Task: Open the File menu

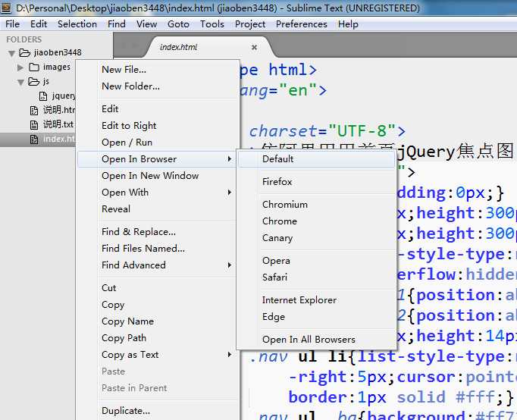Action: coord(13,24)
